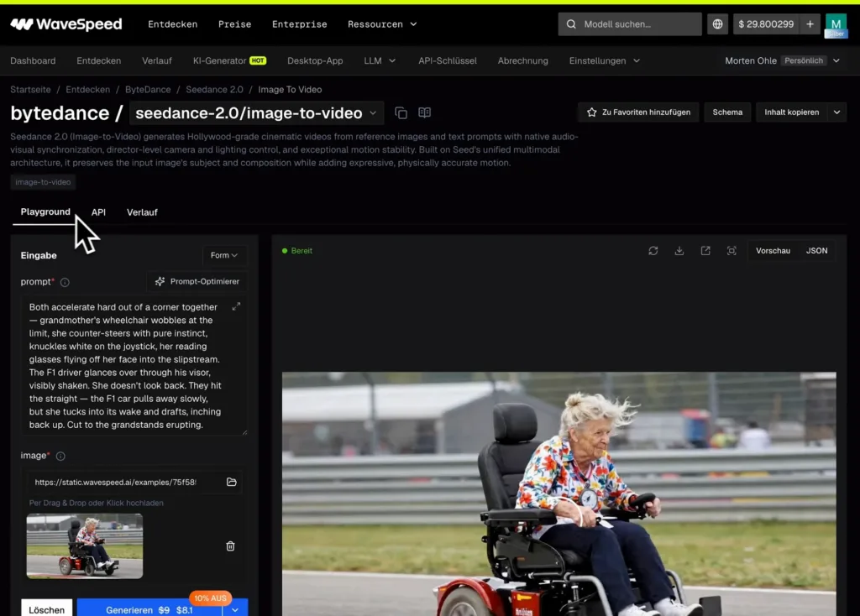Delete the uploaded image with trash icon
This screenshot has width=860, height=616.
pyautogui.click(x=230, y=546)
